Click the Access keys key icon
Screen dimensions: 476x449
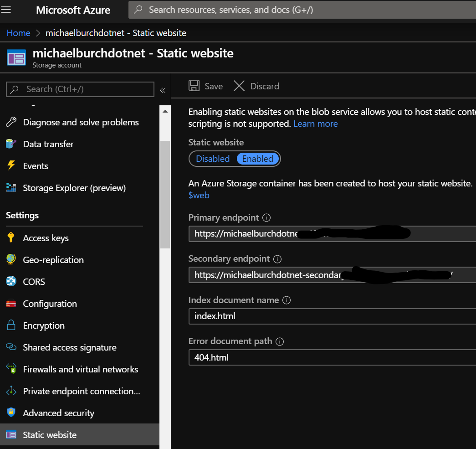click(x=11, y=237)
